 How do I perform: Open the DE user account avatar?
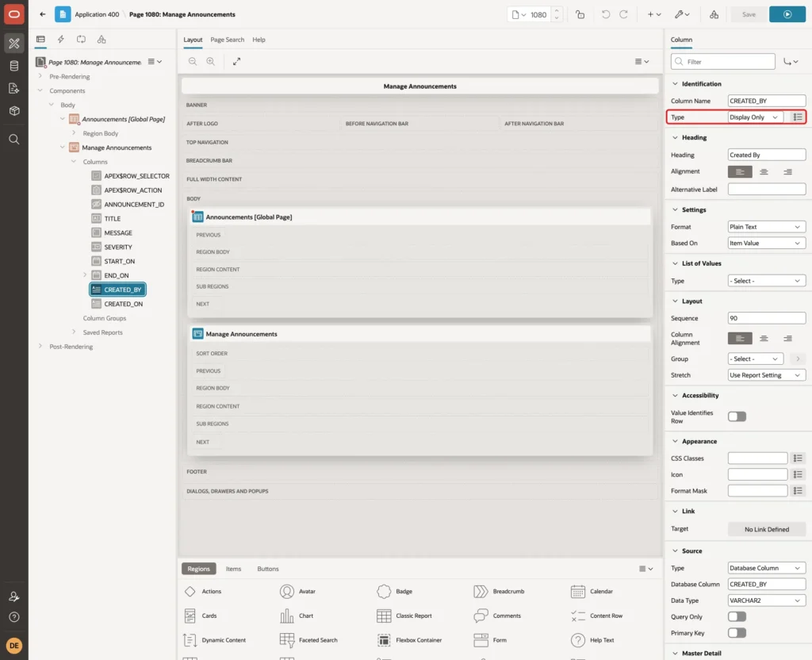pos(14,646)
